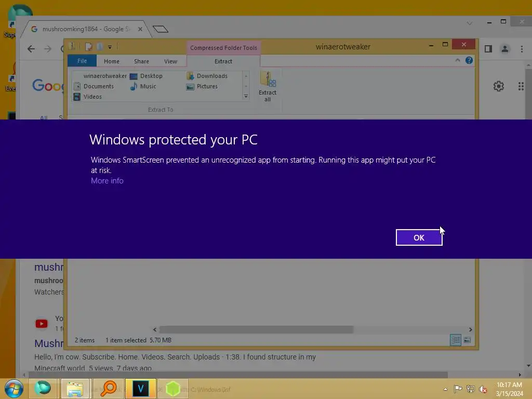Click the Extract all icon

(x=268, y=87)
